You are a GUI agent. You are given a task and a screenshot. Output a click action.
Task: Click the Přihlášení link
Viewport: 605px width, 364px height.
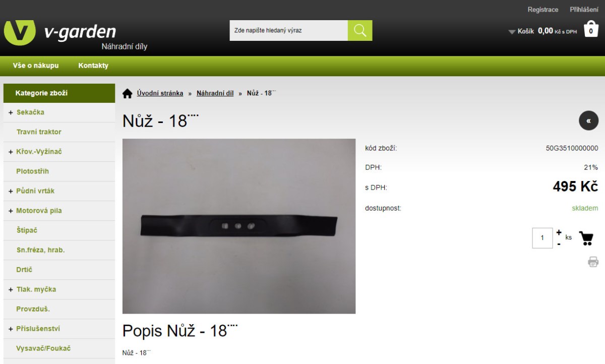[x=584, y=10]
